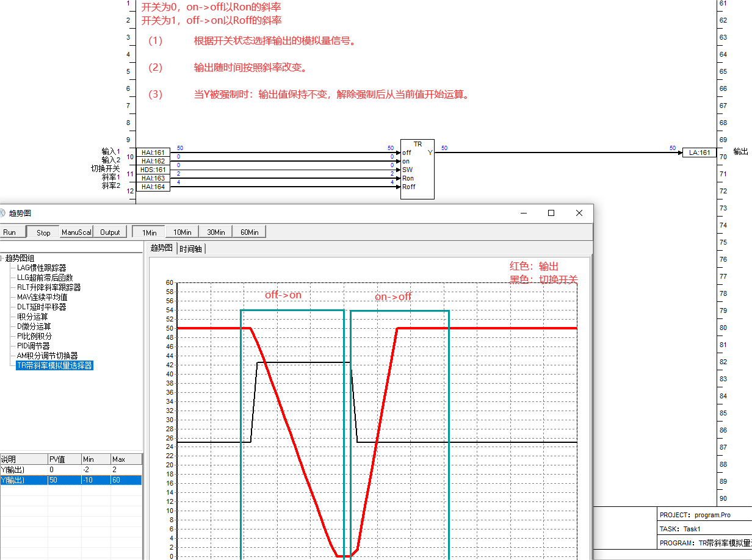
Task: Open the 趋势图 tab
Action: click(161, 248)
